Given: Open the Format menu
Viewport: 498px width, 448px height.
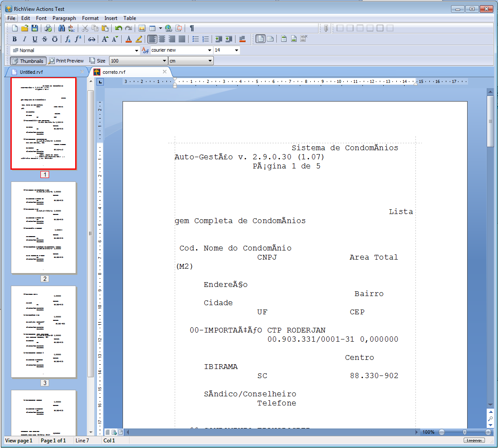Looking at the screenshot, I should (x=90, y=18).
